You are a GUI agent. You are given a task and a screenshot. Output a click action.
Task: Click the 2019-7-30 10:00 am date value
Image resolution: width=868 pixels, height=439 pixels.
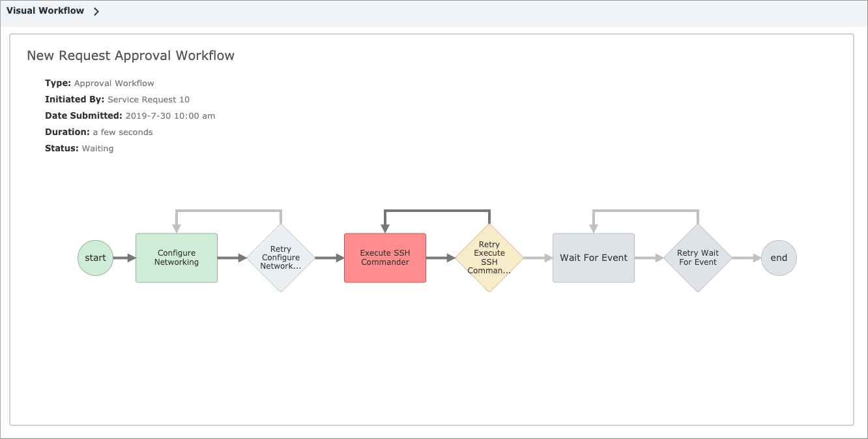pos(170,115)
